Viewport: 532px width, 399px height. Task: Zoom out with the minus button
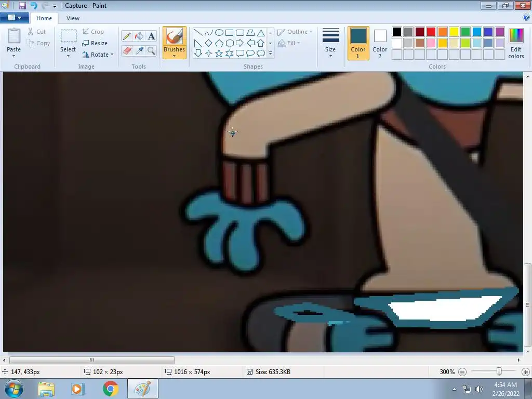tap(462, 372)
